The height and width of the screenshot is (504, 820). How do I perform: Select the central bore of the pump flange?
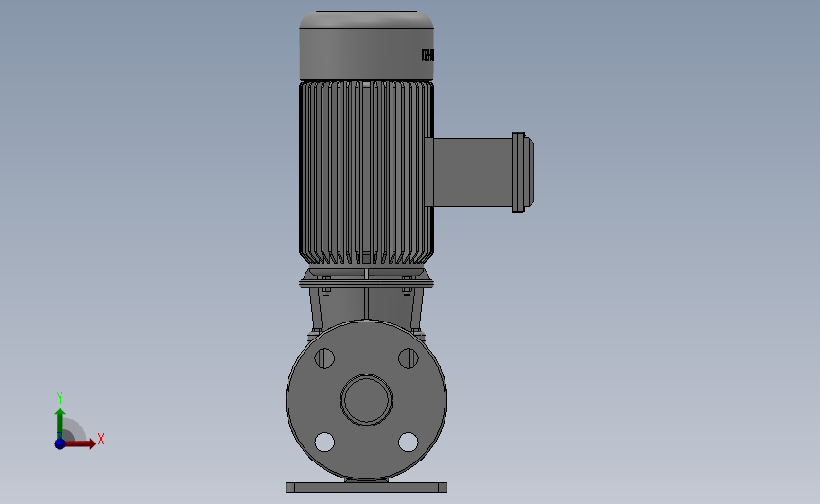[x=366, y=400]
